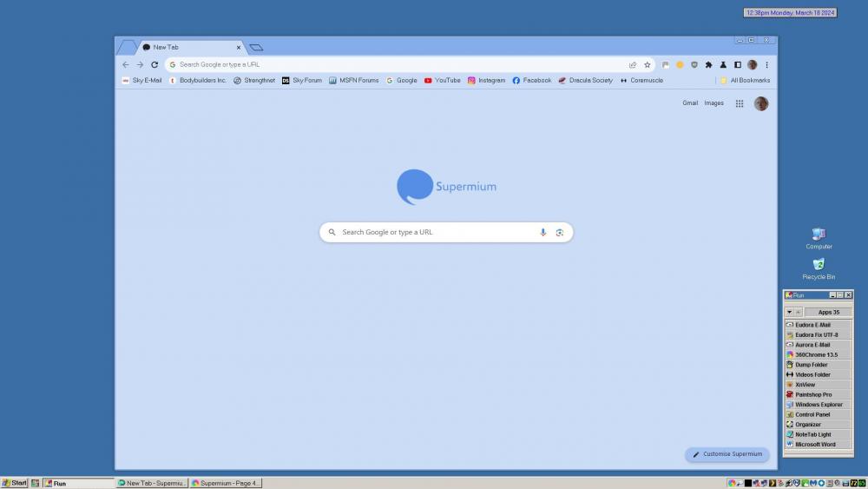Open the YouTube bookmark
The image size is (868, 489).
click(x=443, y=81)
